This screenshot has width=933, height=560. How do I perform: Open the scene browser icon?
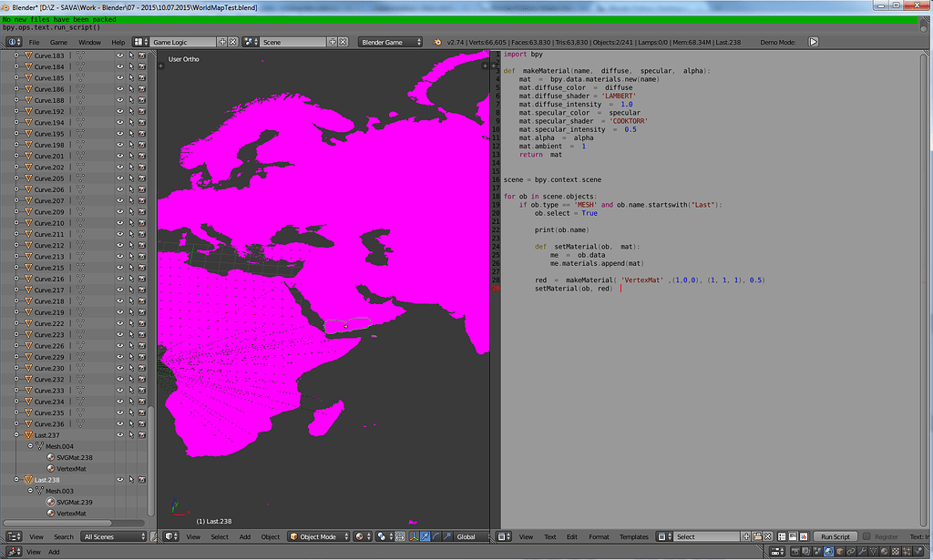[251, 42]
